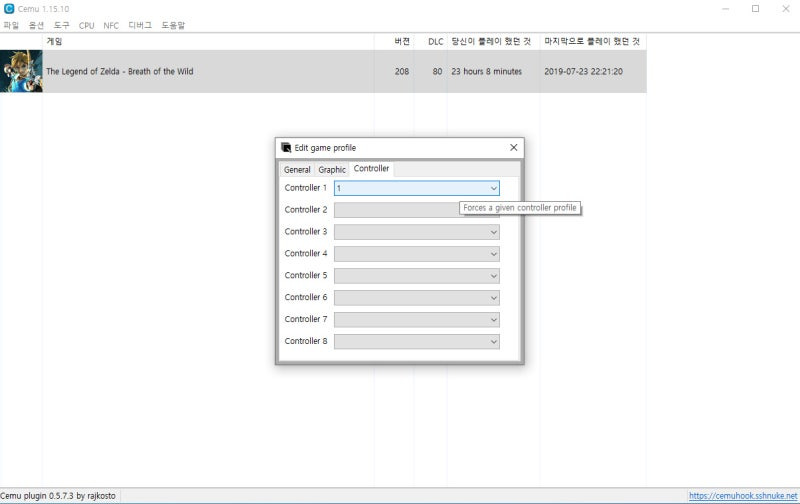Expand the Controller 8 dropdown

(416, 341)
